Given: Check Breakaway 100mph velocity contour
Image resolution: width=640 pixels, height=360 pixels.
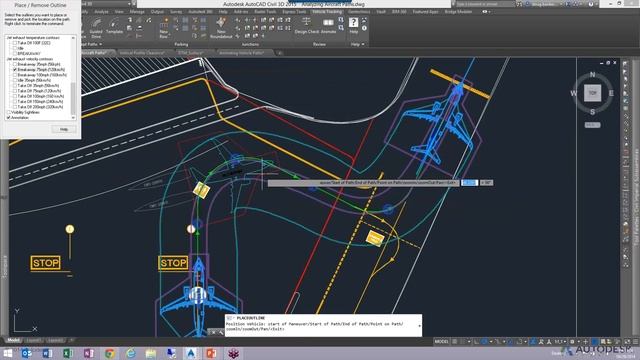Looking at the screenshot, I should pos(15,75).
